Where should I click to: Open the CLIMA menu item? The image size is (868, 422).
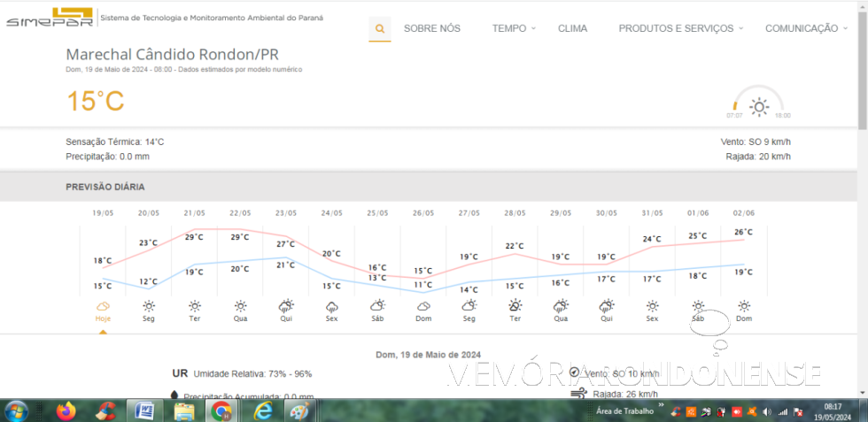pyautogui.click(x=572, y=28)
